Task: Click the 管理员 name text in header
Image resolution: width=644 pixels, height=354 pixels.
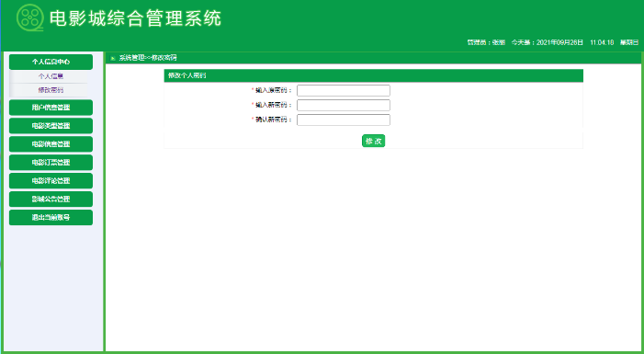Action: pos(486,43)
